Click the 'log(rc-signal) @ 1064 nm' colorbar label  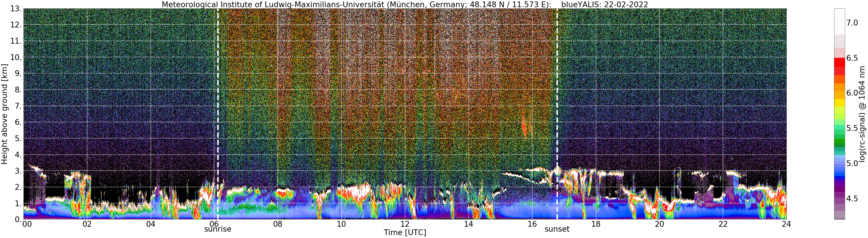(x=863, y=114)
